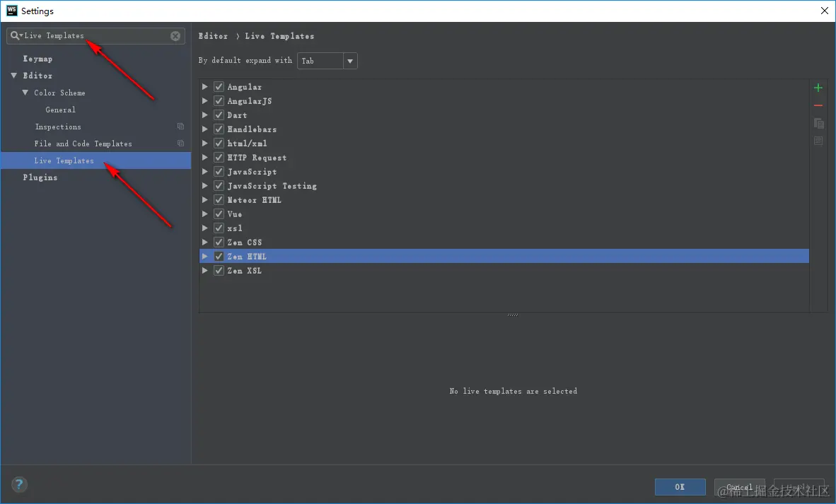This screenshot has height=504, width=836.
Task: Click the Cancel button
Action: 740,487
